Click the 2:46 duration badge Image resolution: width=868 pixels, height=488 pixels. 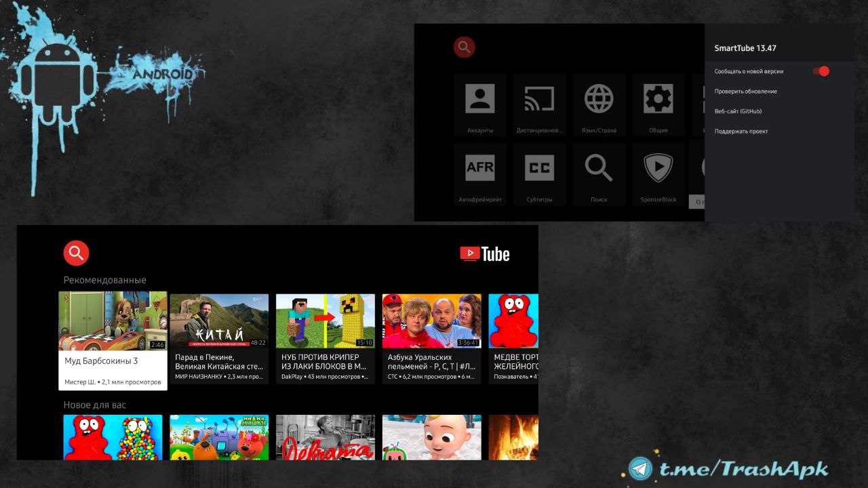(157, 345)
